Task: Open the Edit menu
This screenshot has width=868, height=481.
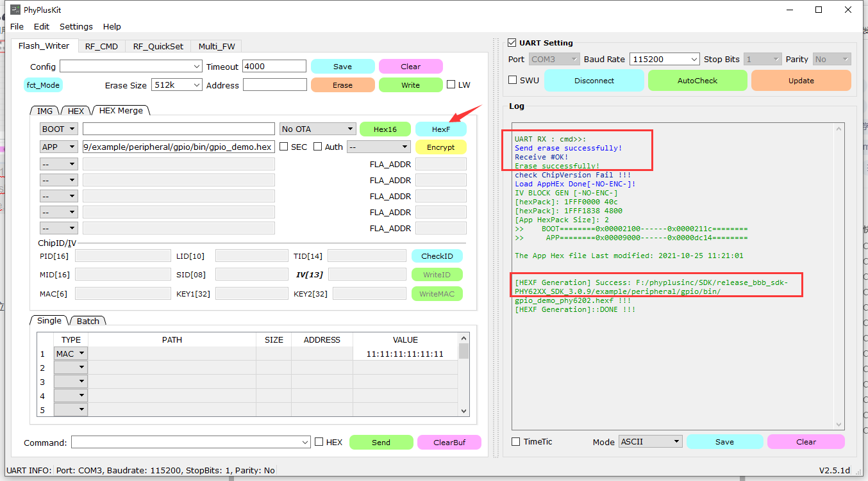Action: pyautogui.click(x=42, y=26)
